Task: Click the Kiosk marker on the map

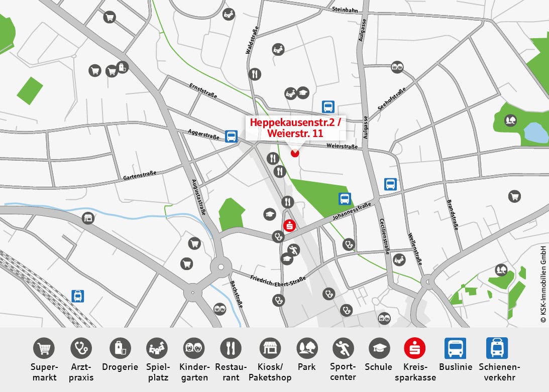Action: [88, 218]
